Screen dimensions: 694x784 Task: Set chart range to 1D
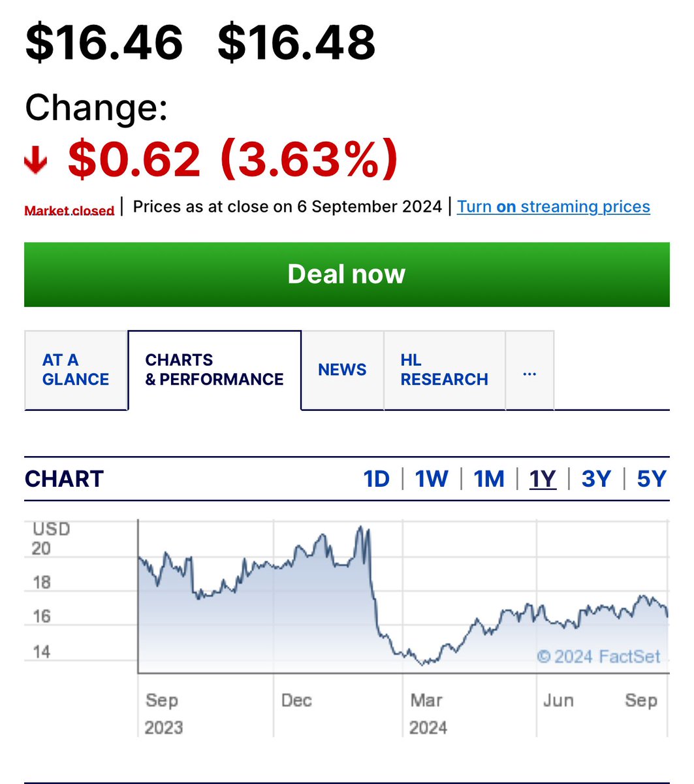(x=377, y=479)
